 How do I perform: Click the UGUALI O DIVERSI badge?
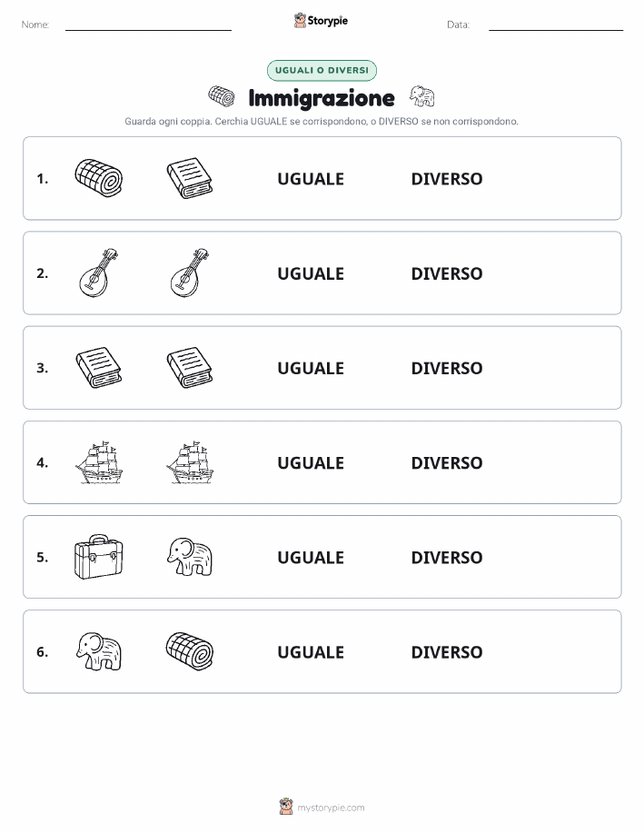coord(322,70)
